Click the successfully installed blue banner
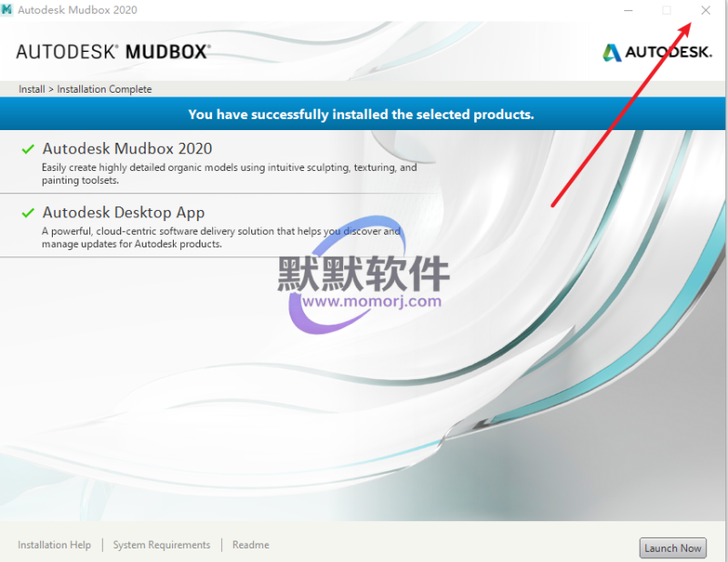Screen dimensions: 728x562 click(361, 115)
